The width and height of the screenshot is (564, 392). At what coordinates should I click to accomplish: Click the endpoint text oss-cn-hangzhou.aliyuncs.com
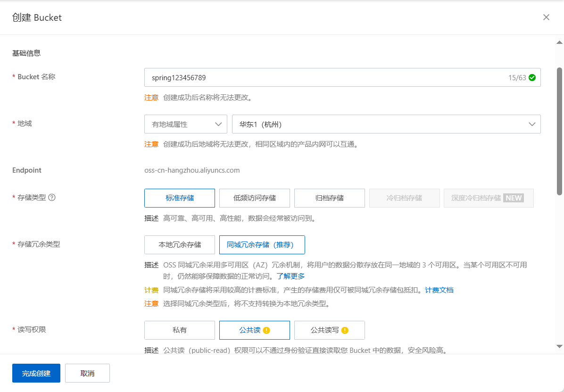tap(192, 170)
